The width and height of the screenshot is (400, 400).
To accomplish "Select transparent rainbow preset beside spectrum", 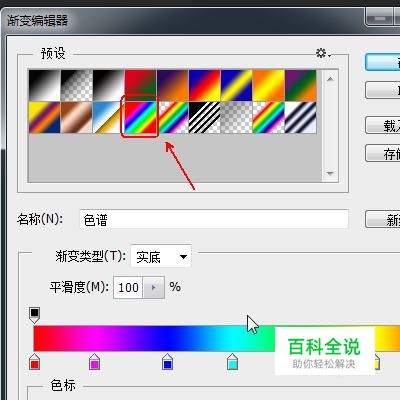I will 173,117.
